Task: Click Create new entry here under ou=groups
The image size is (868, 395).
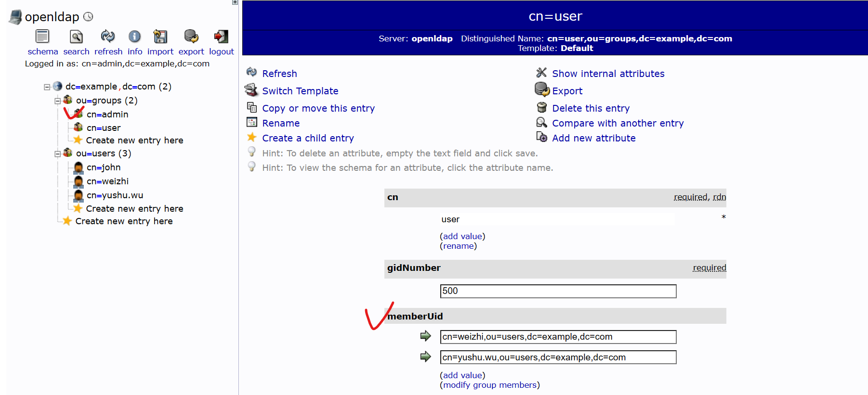Action: [x=134, y=140]
